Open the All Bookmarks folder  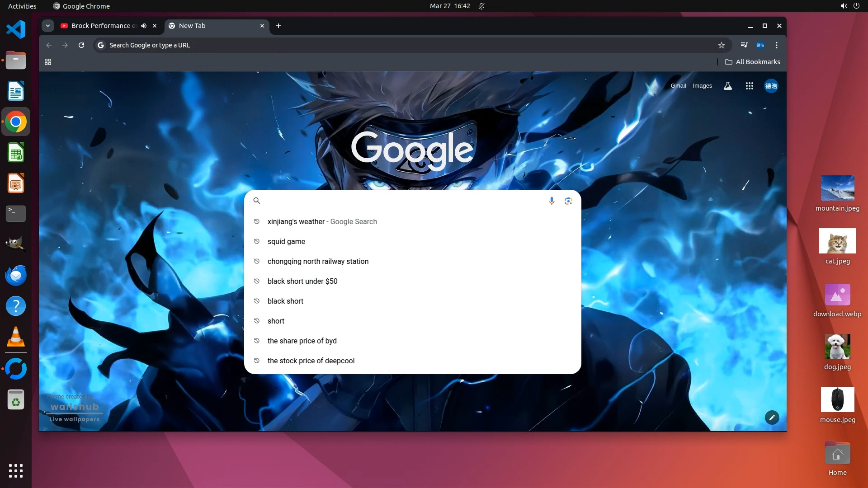coord(753,62)
